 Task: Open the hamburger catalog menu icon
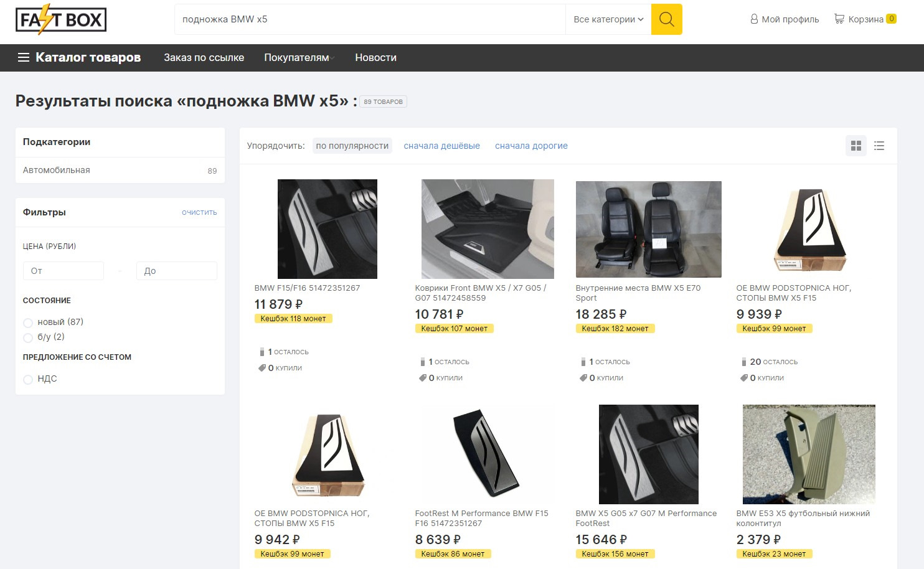pos(24,58)
